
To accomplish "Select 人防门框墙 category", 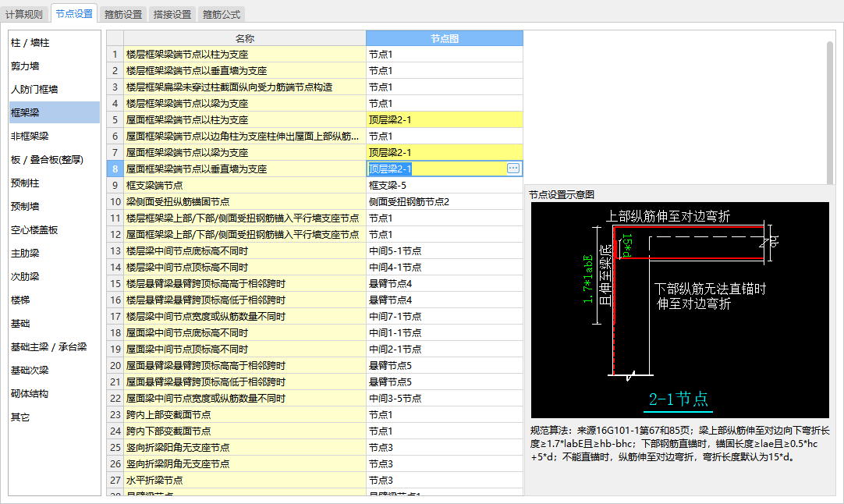I will pos(55,90).
